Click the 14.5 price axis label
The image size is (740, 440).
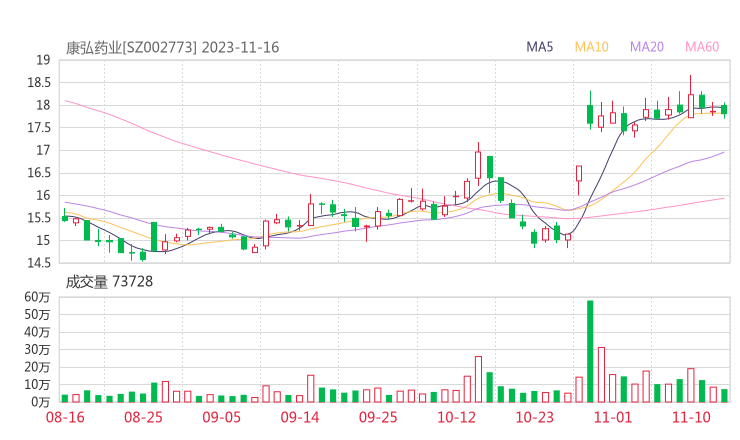(x=39, y=263)
